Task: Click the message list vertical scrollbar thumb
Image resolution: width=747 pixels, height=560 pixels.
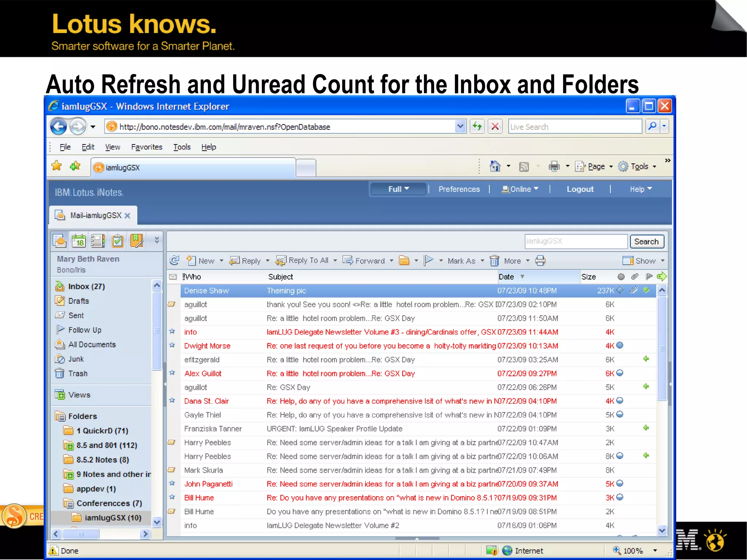Action: tap(662, 348)
